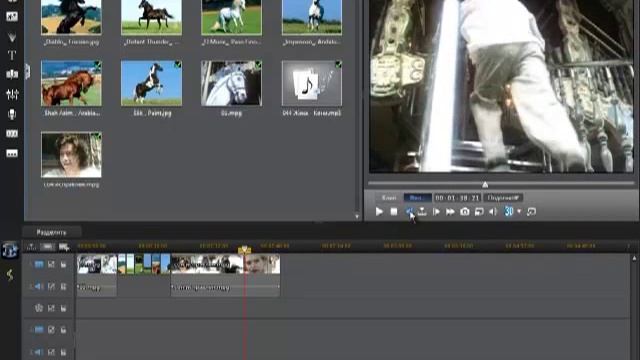Undock the preview window
The width and height of the screenshot is (640, 360).
point(531,211)
